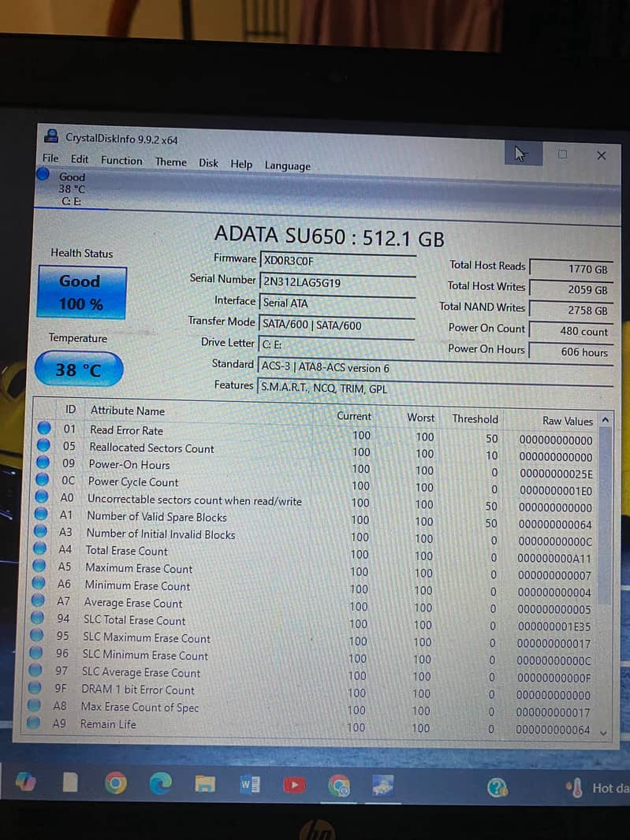Open the Edit menu
This screenshot has width=630, height=840.
[80, 159]
